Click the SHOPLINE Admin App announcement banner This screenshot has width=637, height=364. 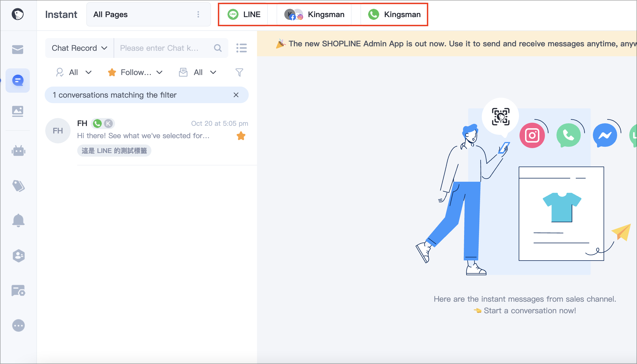pyautogui.click(x=447, y=44)
